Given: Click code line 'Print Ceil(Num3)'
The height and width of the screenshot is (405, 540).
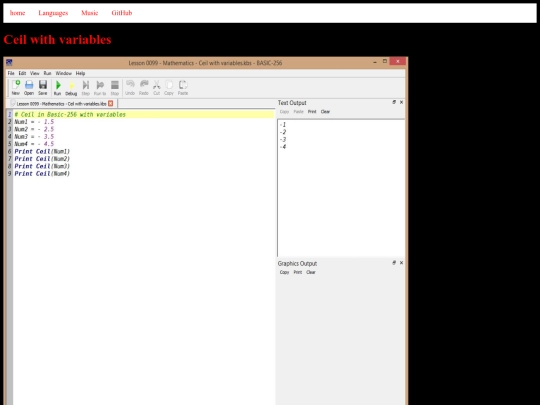Looking at the screenshot, I should [x=42, y=166].
